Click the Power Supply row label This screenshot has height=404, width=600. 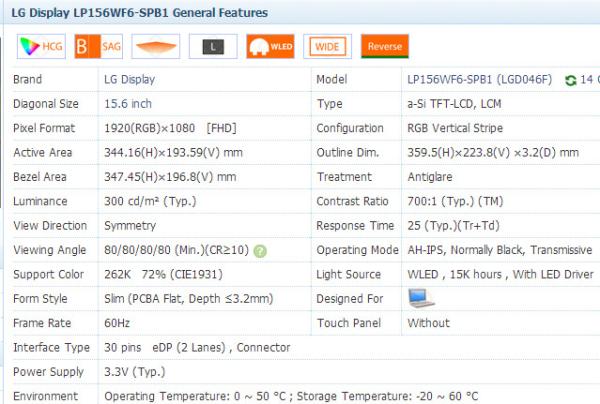48,372
